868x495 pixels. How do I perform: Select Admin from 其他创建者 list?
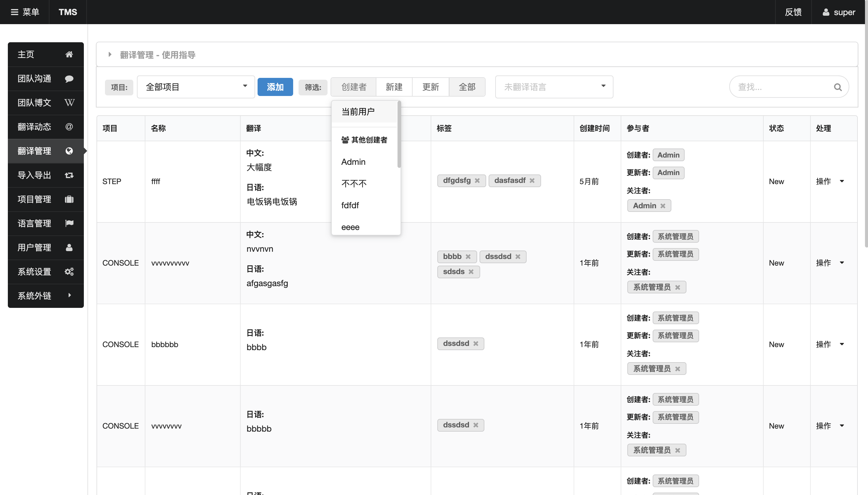coord(352,161)
